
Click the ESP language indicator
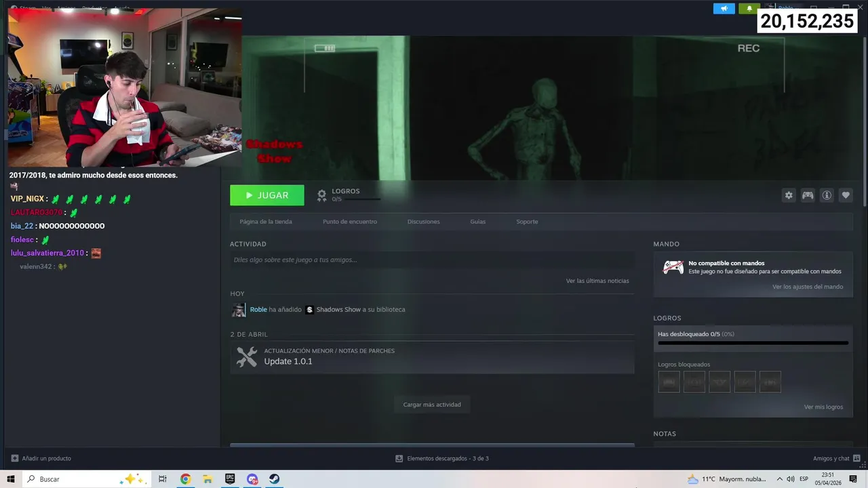[x=804, y=479]
